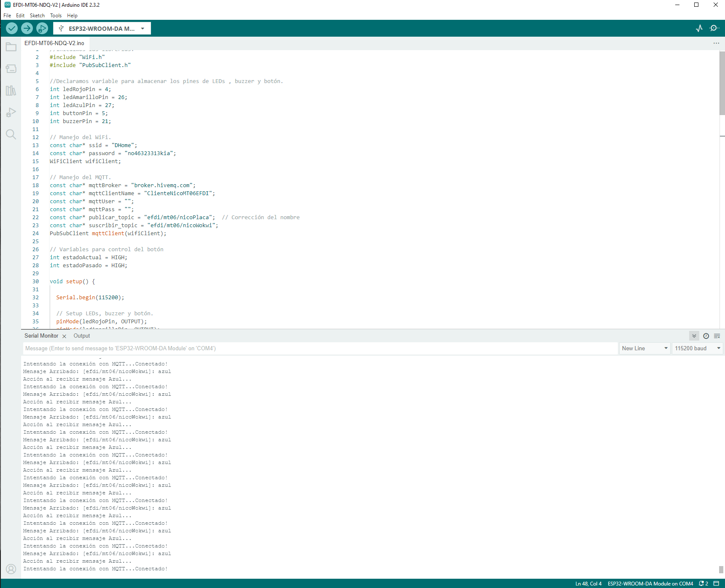The image size is (725, 588).
Task: Click the #include "PubSubClient.h" line
Action: (90, 65)
